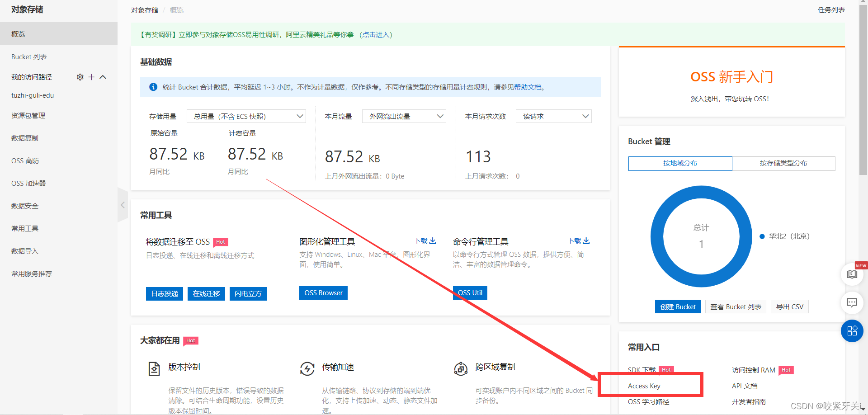Click the 版本控制 document icon
The width and height of the screenshot is (868, 415).
tap(154, 369)
